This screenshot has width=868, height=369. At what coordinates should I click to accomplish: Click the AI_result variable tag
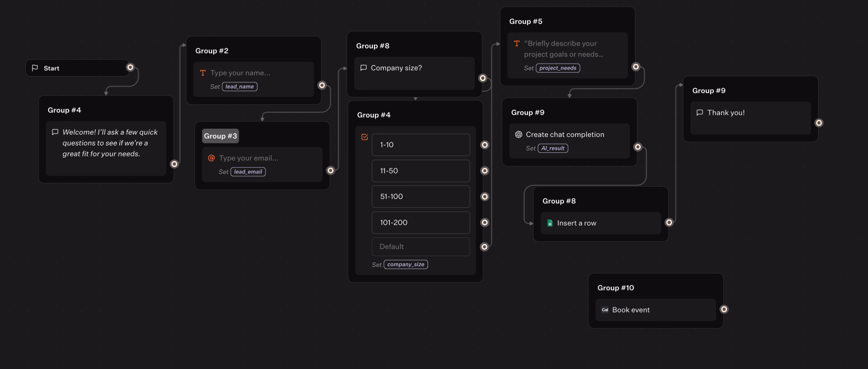point(553,148)
